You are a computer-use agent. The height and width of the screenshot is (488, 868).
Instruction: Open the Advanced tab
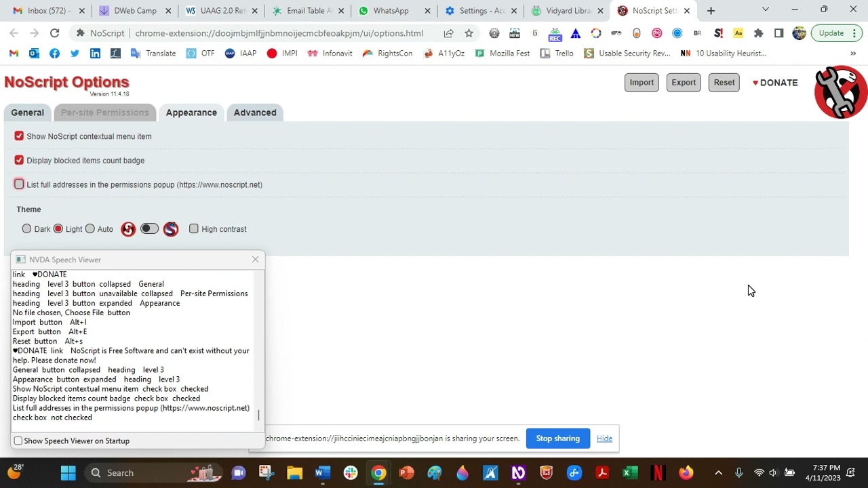255,113
